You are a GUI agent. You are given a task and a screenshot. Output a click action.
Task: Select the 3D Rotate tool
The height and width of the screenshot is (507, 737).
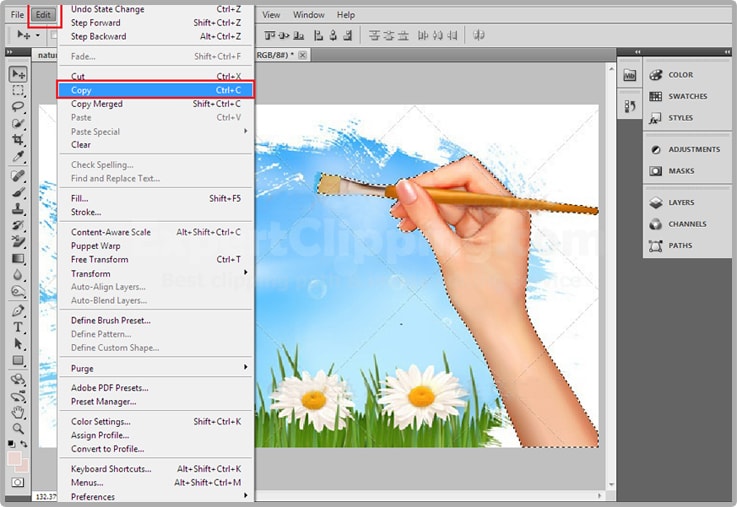coord(18,380)
